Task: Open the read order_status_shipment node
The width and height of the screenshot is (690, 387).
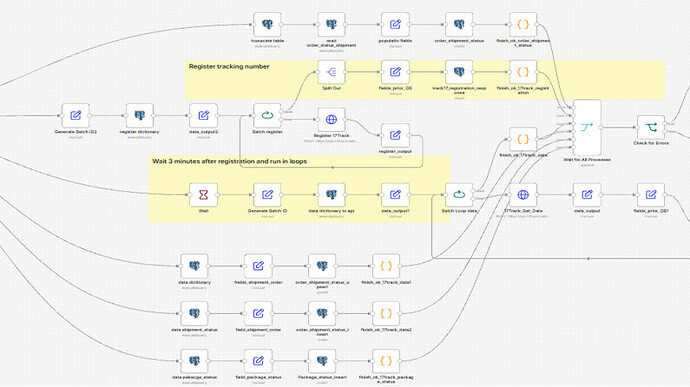Action: 331,25
